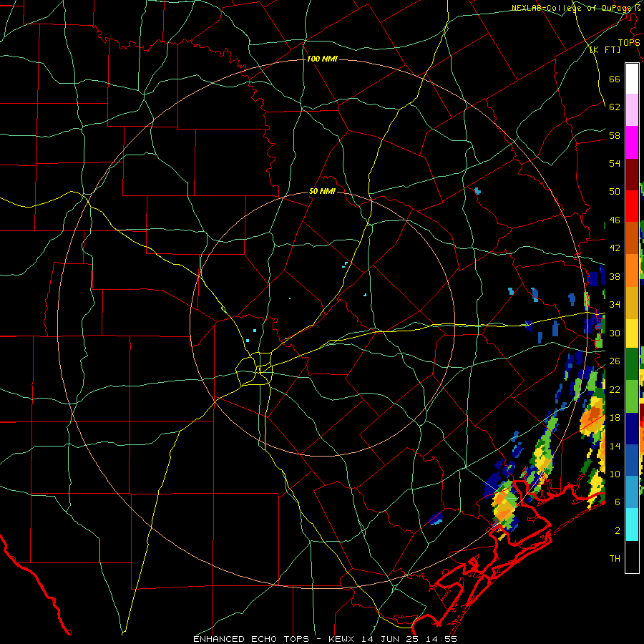Viewport: 644px width, 644px height.
Task: Click the "K FT" units label
Action: click(x=605, y=49)
